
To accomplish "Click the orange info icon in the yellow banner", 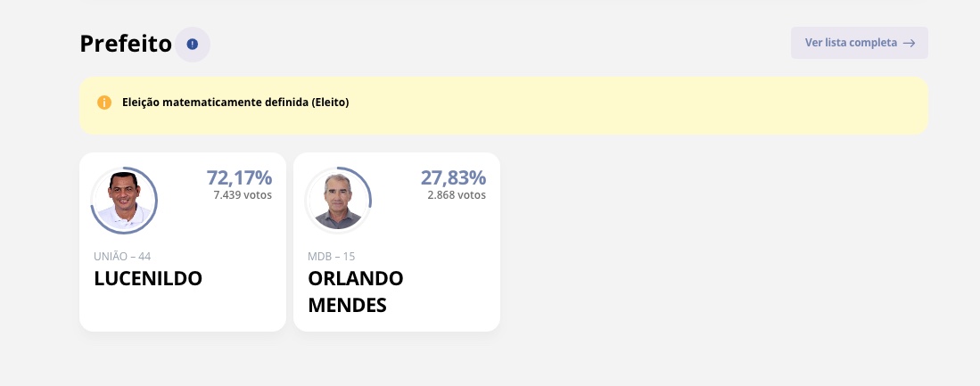I will coord(104,103).
